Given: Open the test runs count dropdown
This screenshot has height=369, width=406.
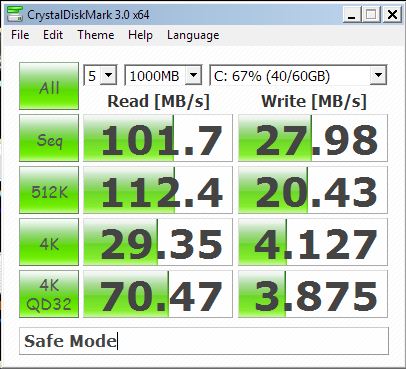Looking at the screenshot, I should click(100, 75).
